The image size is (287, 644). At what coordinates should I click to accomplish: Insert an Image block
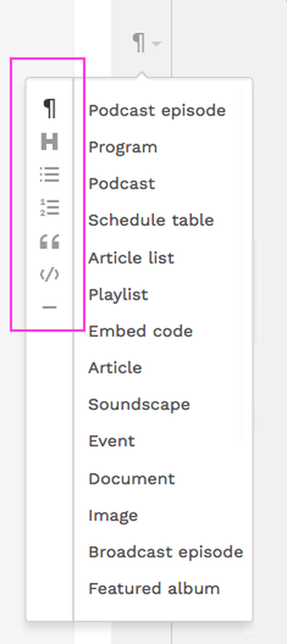113,515
